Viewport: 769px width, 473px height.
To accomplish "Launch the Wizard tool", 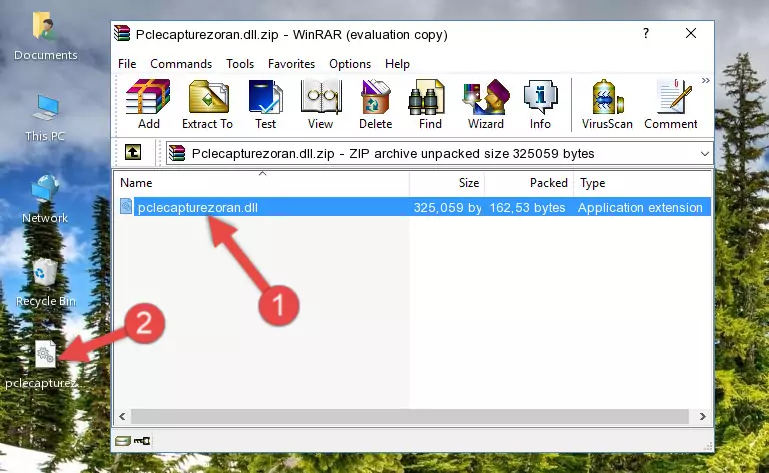I will (x=486, y=105).
